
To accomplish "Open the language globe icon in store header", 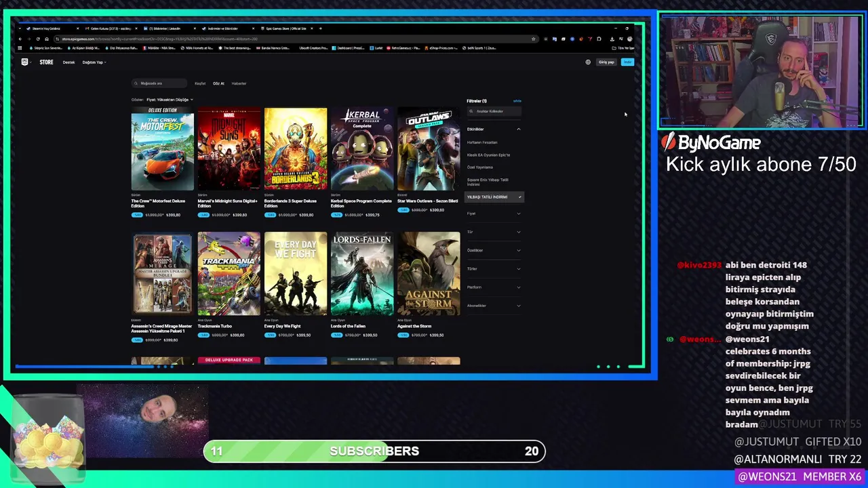I will (588, 62).
